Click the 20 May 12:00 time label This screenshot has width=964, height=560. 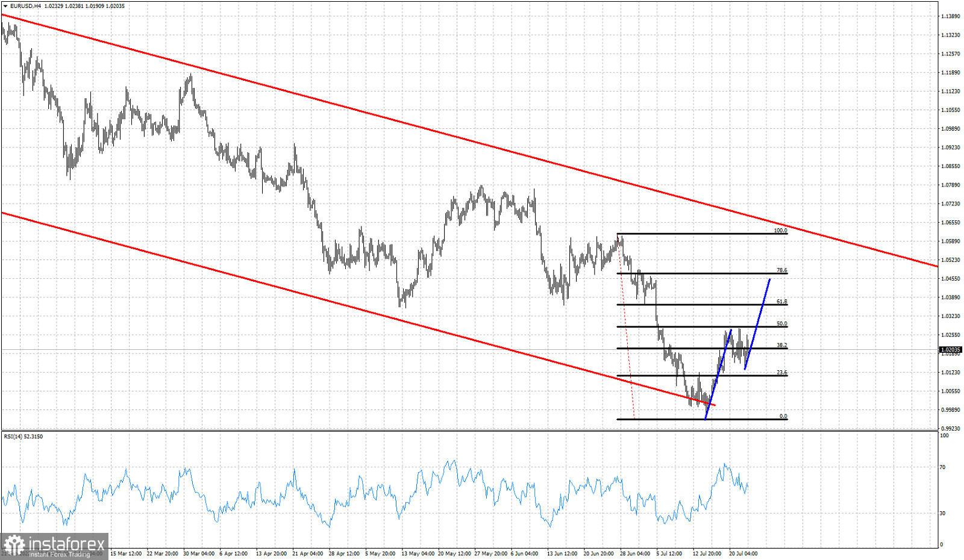tap(454, 553)
